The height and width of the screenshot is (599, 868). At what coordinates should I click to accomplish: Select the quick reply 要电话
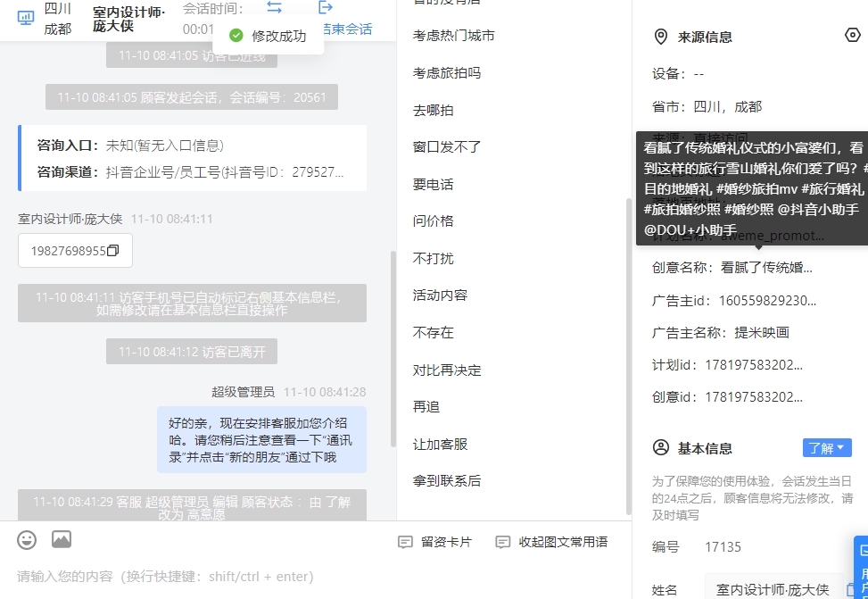[434, 185]
